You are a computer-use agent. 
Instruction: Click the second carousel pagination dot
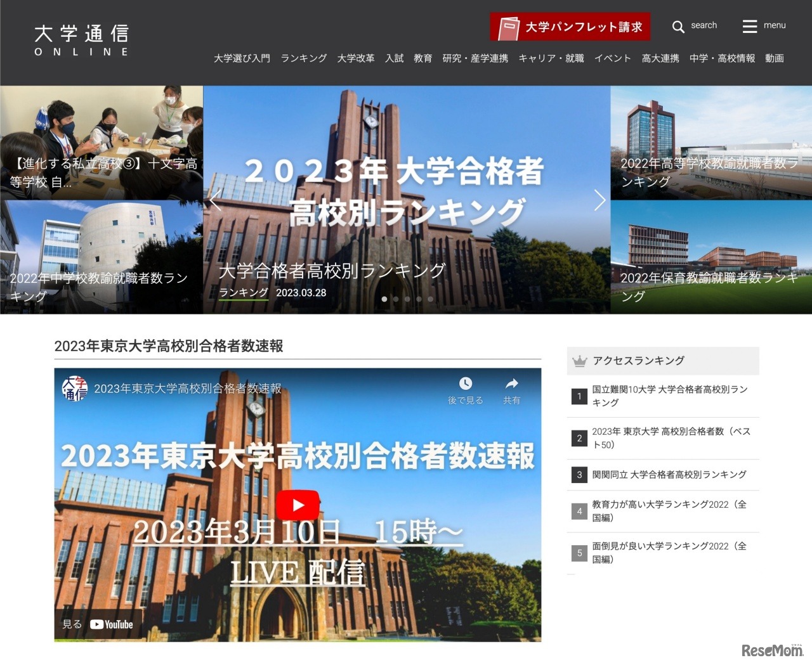[x=396, y=299]
